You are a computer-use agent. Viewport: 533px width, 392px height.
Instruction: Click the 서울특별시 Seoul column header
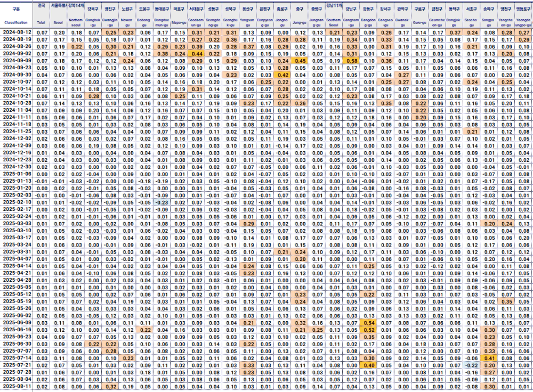[59, 15]
